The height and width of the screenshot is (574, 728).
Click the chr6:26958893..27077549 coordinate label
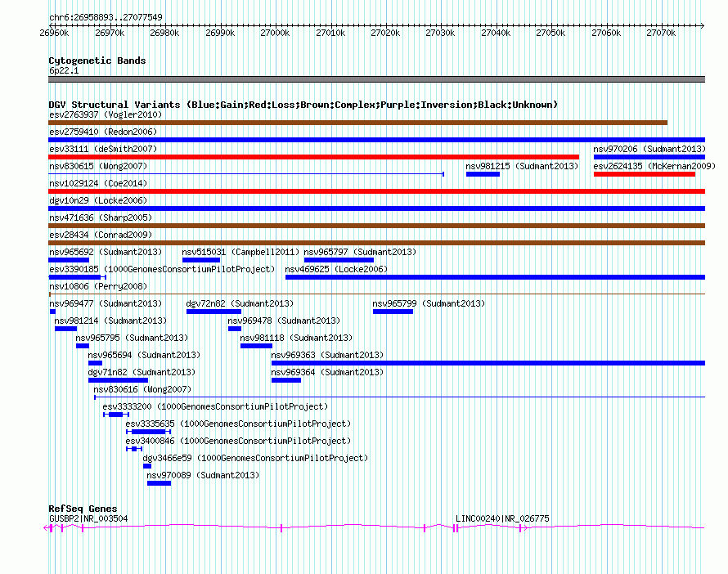click(106, 18)
